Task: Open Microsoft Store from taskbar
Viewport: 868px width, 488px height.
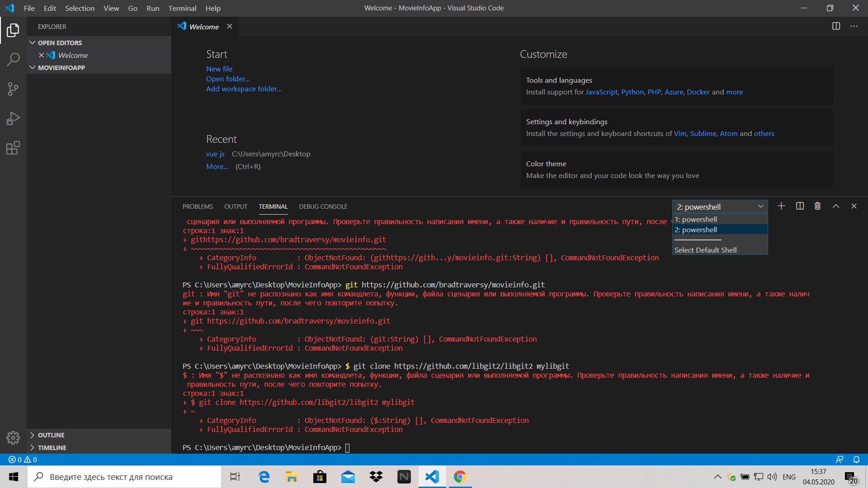Action: pos(320,477)
